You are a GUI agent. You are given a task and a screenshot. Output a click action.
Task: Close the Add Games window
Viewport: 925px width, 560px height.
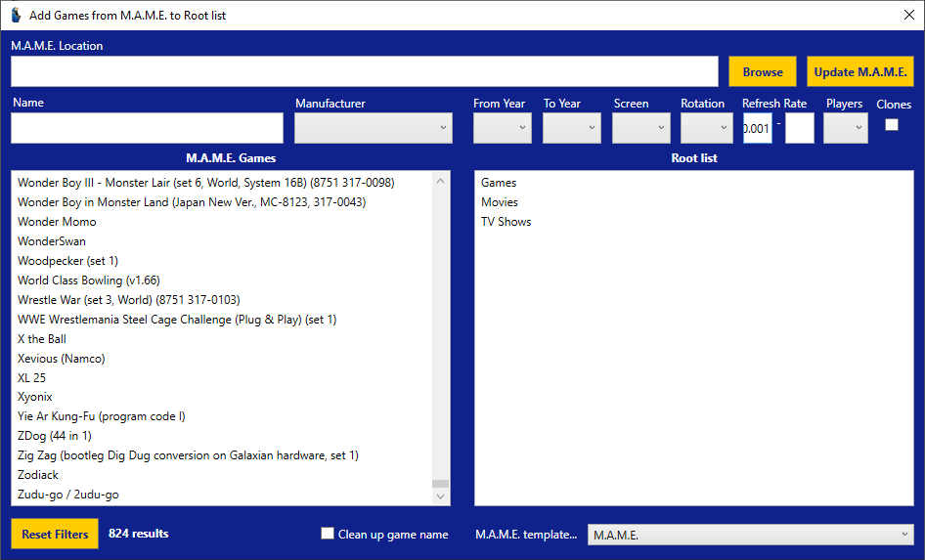908,16
